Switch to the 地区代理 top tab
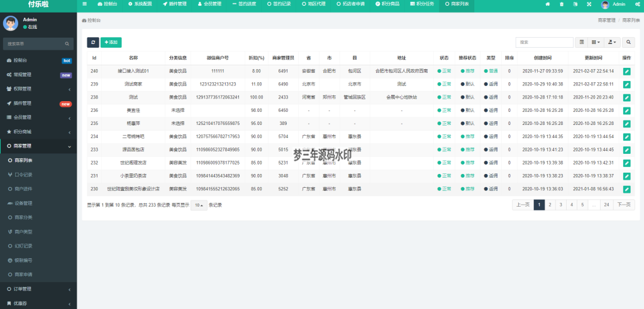This screenshot has height=309, width=644. click(314, 4)
